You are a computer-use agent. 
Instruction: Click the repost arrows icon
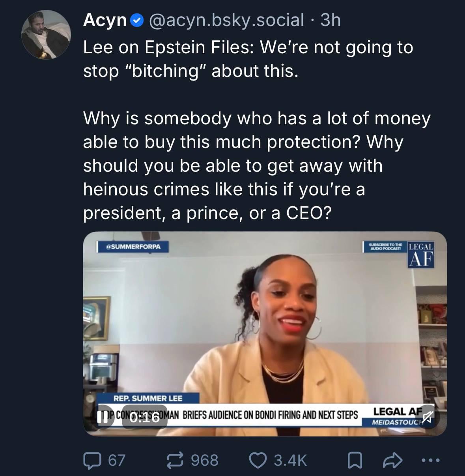click(x=176, y=460)
